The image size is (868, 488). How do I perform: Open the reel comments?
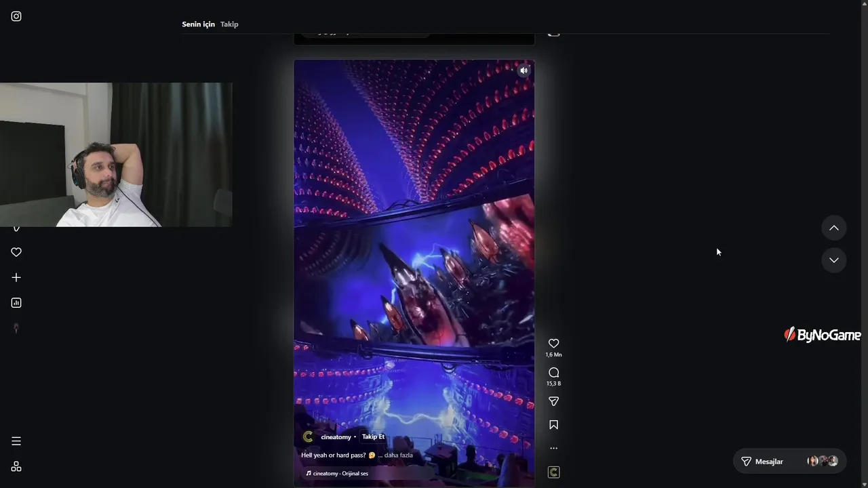pos(553,373)
